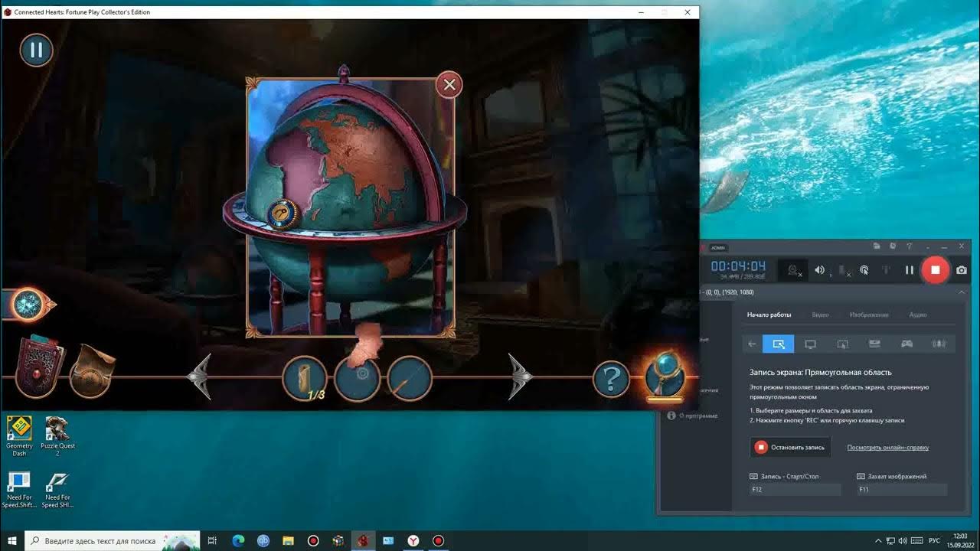
Task: Click the F11 image capture hotkey field
Action: click(902, 490)
